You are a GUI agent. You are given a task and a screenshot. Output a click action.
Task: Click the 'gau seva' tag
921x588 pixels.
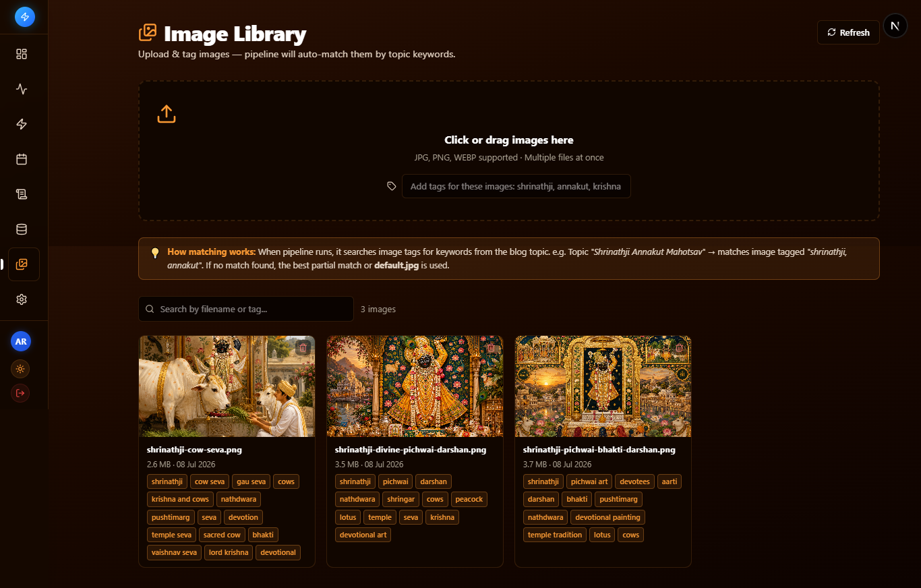coord(251,481)
